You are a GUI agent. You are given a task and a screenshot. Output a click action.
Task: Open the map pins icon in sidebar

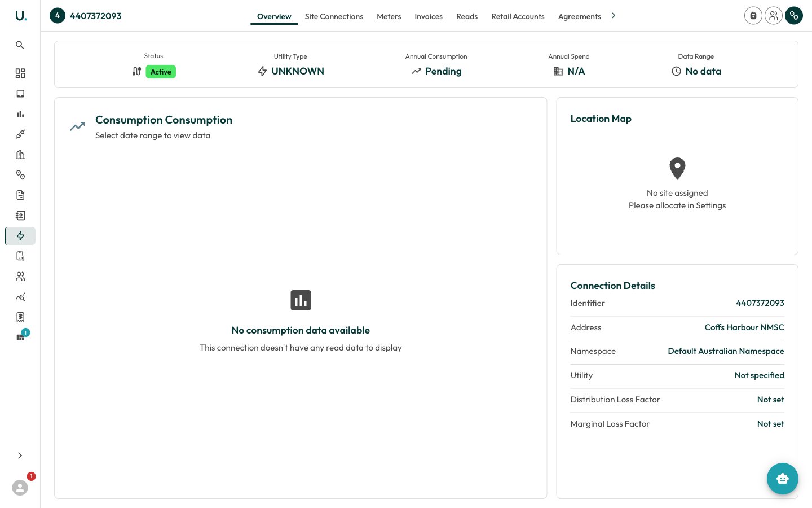(x=20, y=175)
